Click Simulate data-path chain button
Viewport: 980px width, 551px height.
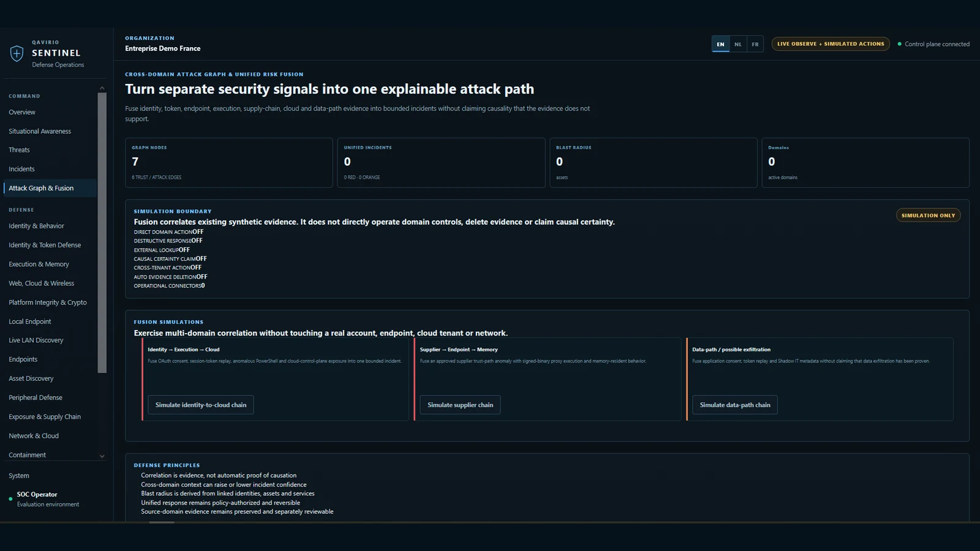tap(735, 405)
